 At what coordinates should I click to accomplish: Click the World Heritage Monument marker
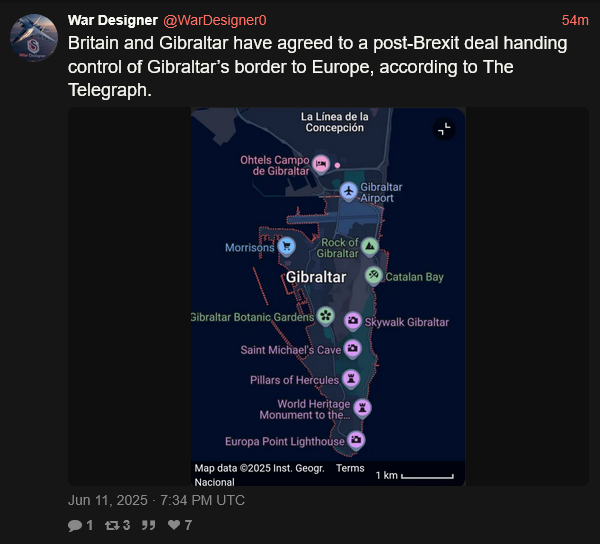pyautogui.click(x=362, y=408)
